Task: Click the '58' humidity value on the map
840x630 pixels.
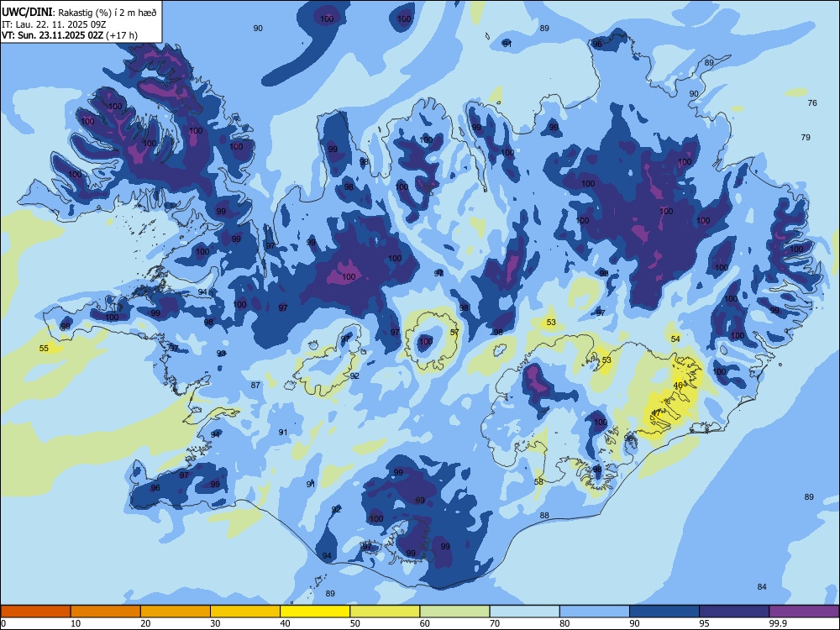Action: pos(539,482)
